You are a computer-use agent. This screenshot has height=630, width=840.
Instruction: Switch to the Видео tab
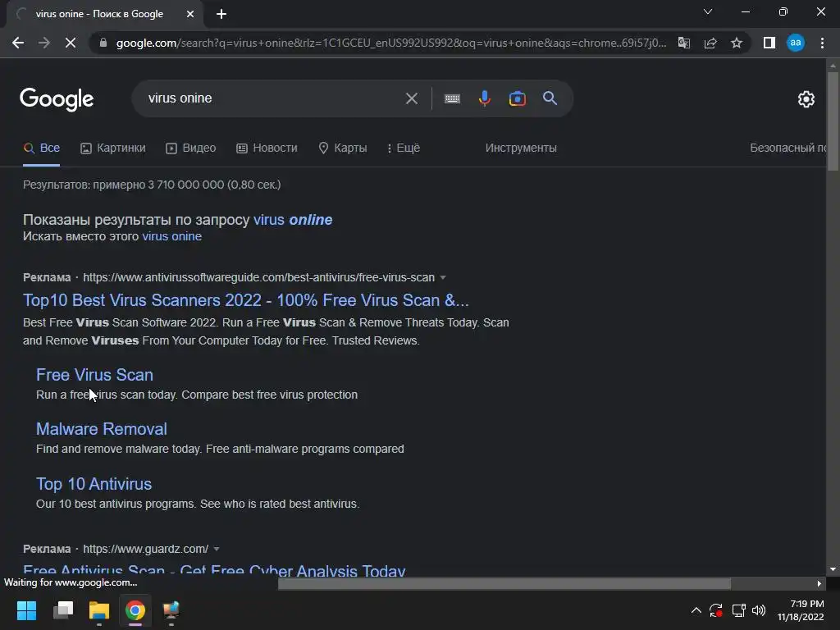(x=190, y=148)
